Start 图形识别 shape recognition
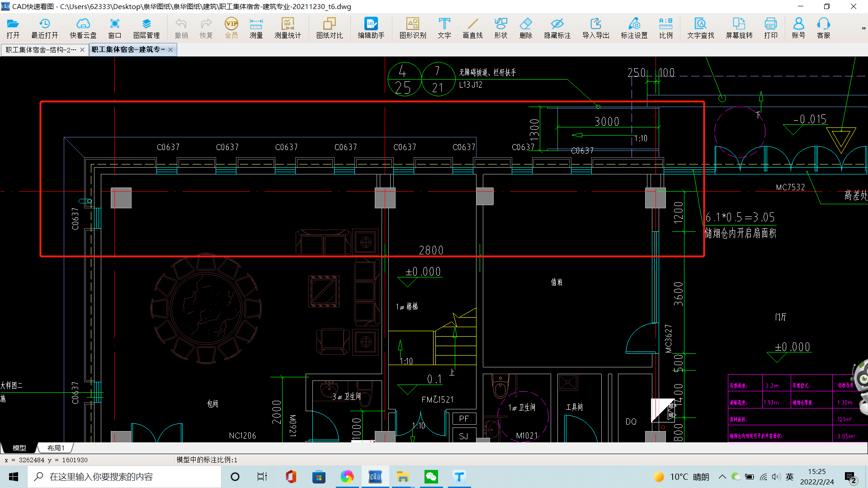 point(413,28)
